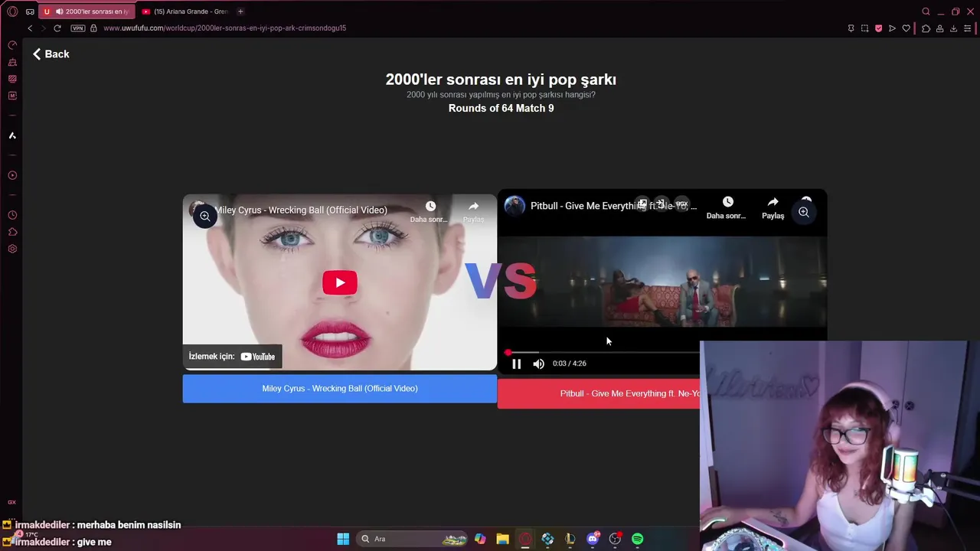Open the Opera GX menu logo
Screen dimensions: 980x551
click(12, 11)
